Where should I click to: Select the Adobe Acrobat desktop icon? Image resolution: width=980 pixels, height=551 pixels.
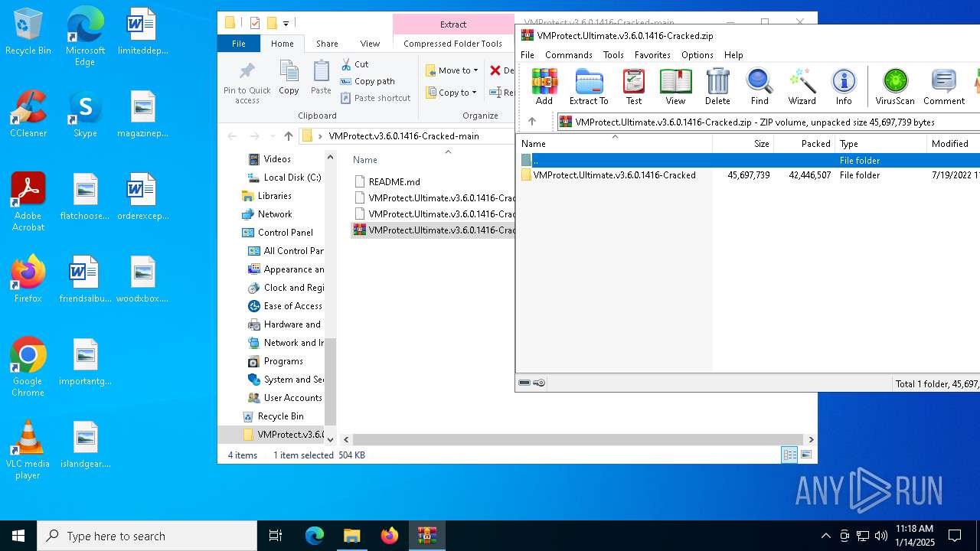coord(28,202)
